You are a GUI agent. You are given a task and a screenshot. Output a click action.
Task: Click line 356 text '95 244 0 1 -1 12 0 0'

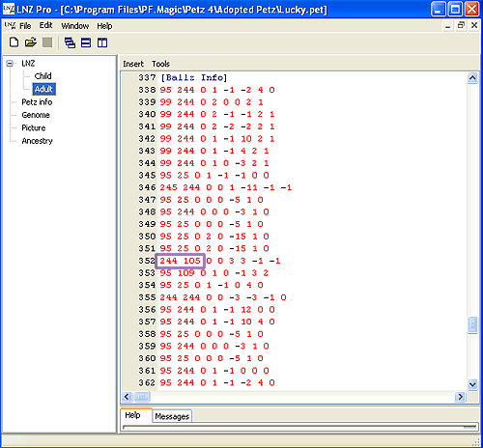pyautogui.click(x=217, y=309)
